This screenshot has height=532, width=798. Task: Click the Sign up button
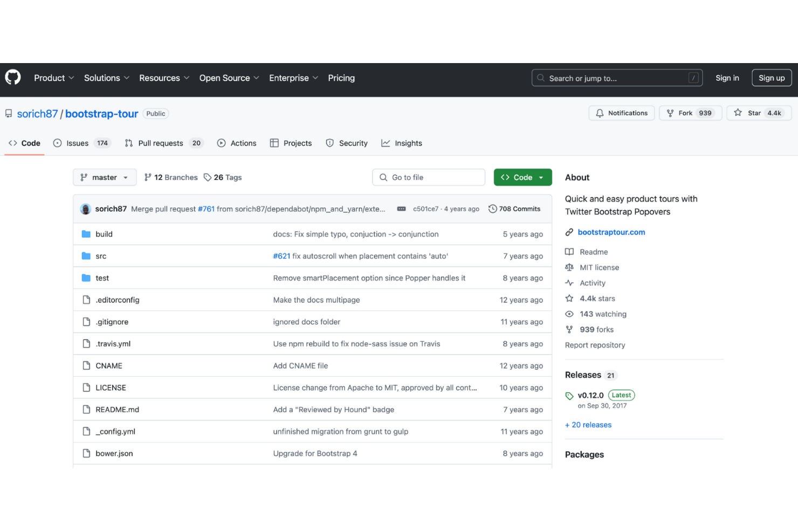tap(772, 78)
